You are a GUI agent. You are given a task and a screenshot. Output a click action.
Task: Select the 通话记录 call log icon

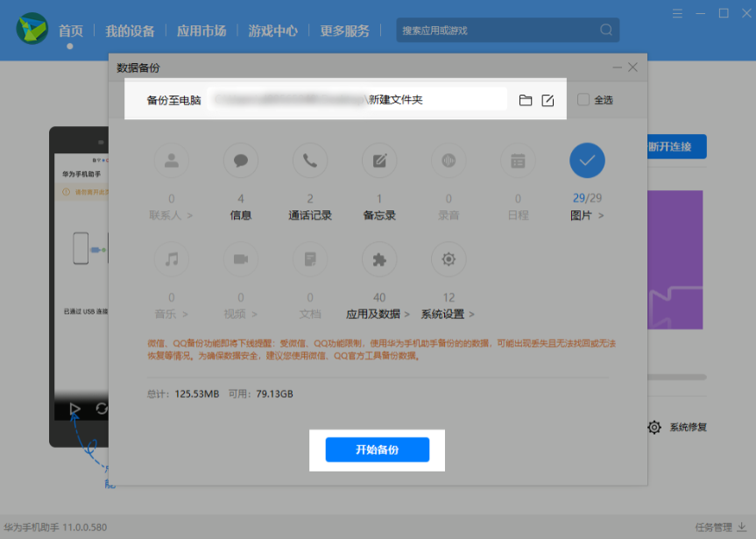coord(310,160)
